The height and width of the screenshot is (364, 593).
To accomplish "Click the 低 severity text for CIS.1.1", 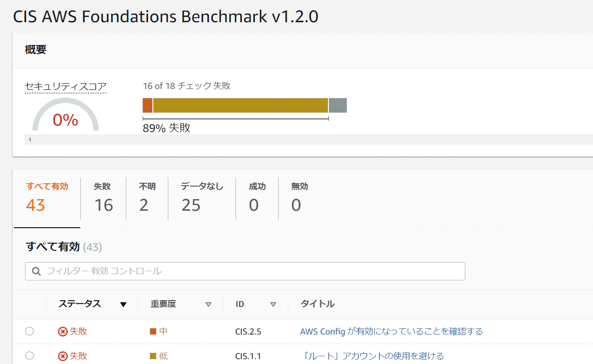I will pyautogui.click(x=163, y=356).
